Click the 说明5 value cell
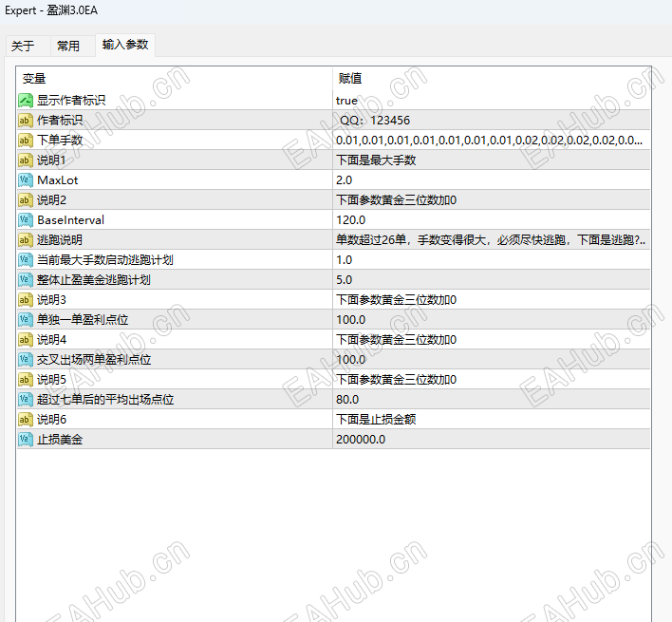Image resolution: width=672 pixels, height=622 pixels. pyautogui.click(x=492, y=380)
